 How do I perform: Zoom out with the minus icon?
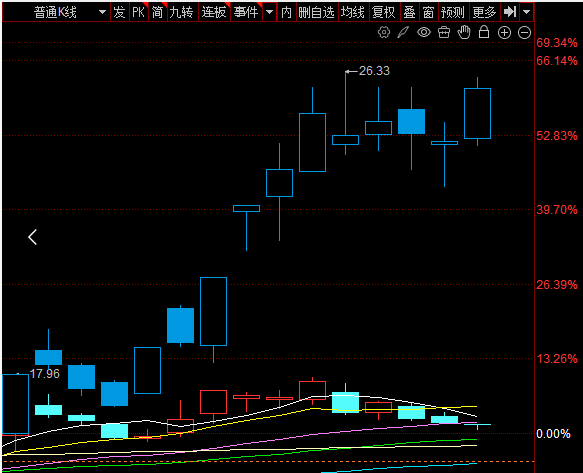click(x=524, y=33)
